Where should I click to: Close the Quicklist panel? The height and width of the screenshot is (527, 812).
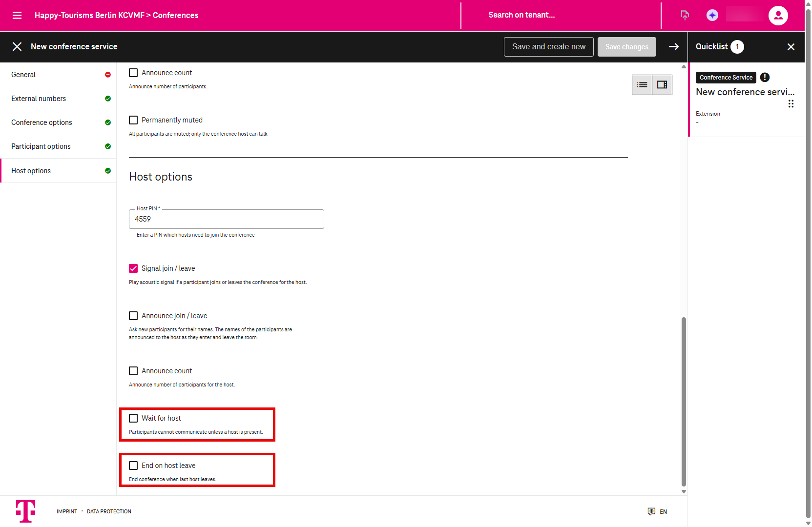click(x=791, y=46)
